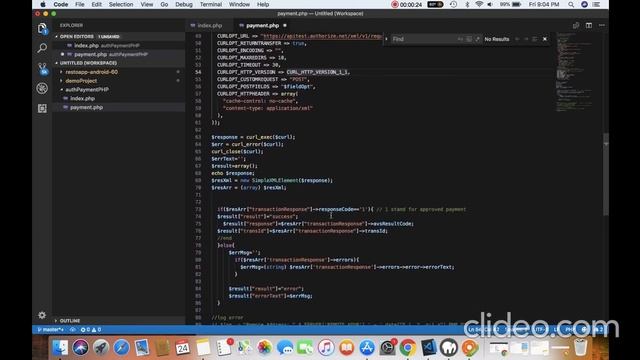Viewport: 640px width, 360px height.
Task: Open the App Store from the Dock
Action: tap(367, 348)
